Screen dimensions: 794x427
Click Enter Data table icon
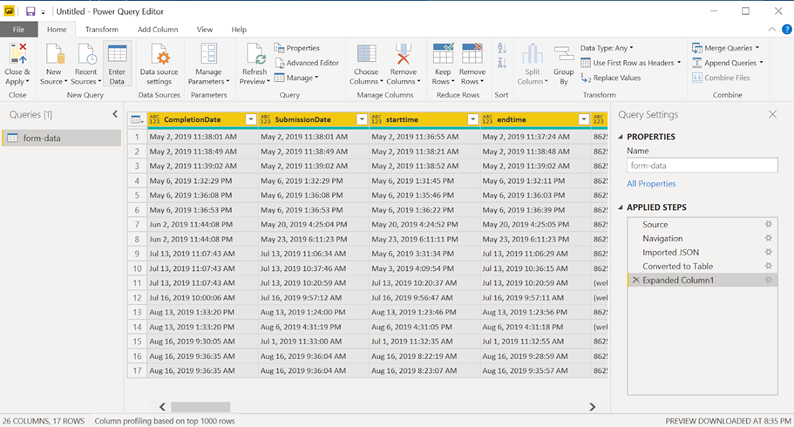coord(117,54)
